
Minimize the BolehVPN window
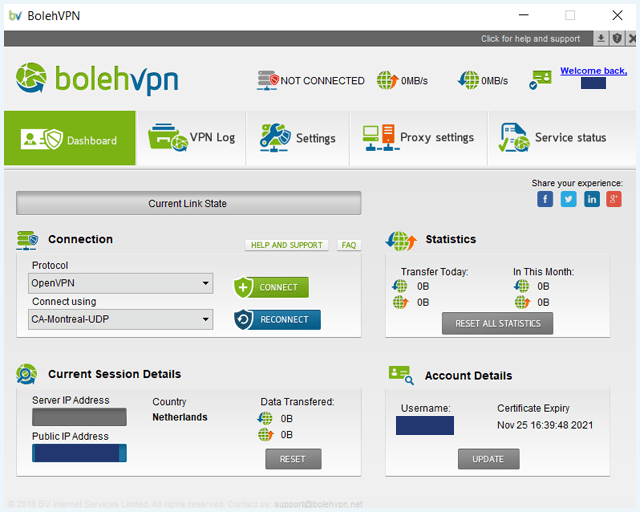[x=524, y=16]
